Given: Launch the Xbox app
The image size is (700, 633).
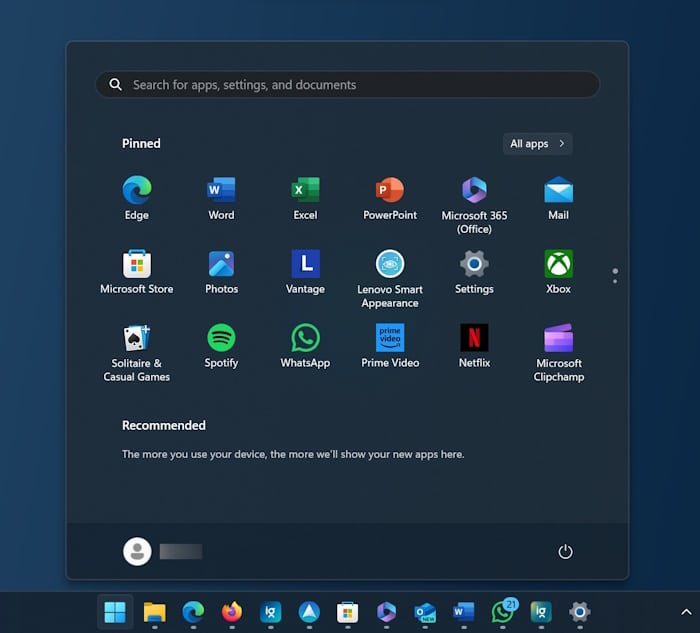Looking at the screenshot, I should [x=558, y=272].
